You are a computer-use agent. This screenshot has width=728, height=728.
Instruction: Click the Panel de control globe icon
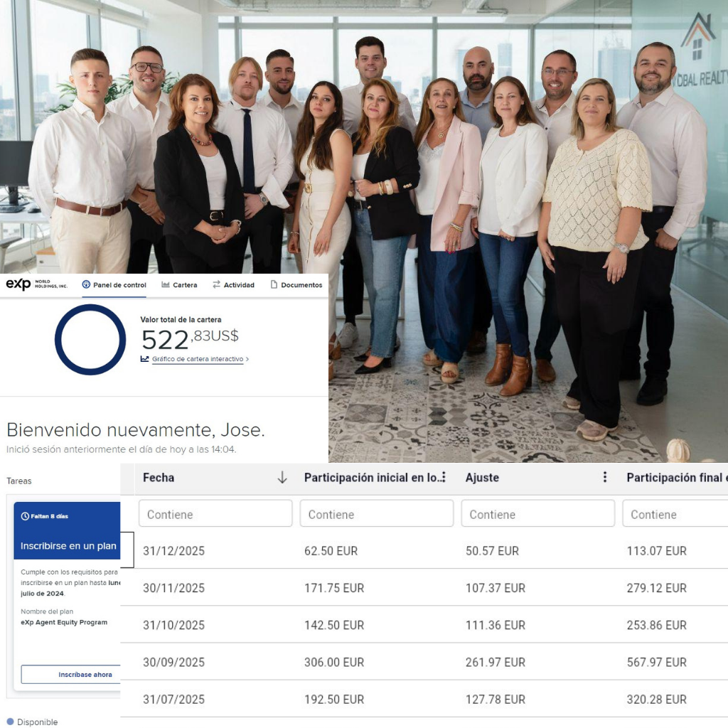pos(86,285)
